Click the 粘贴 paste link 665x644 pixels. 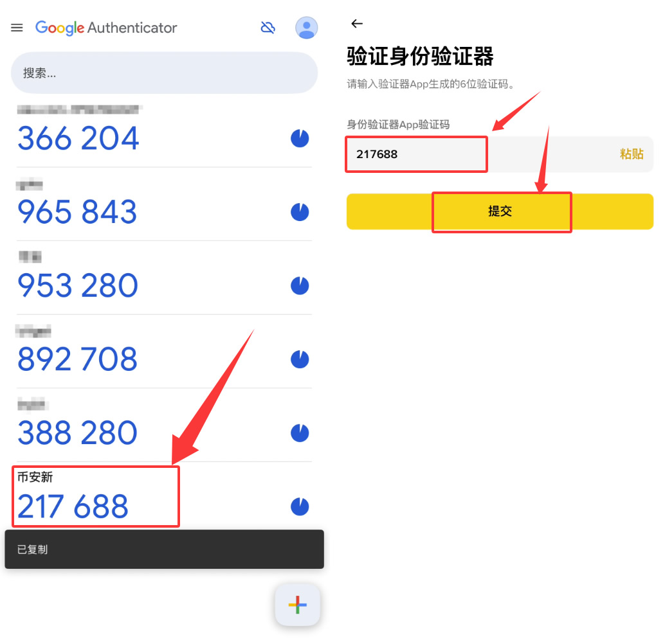pos(631,154)
